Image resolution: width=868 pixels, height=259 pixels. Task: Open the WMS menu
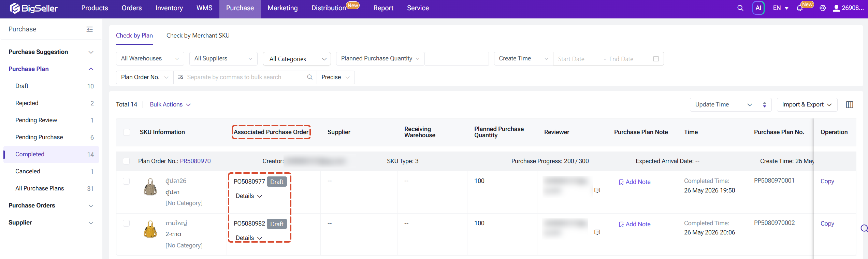204,8
